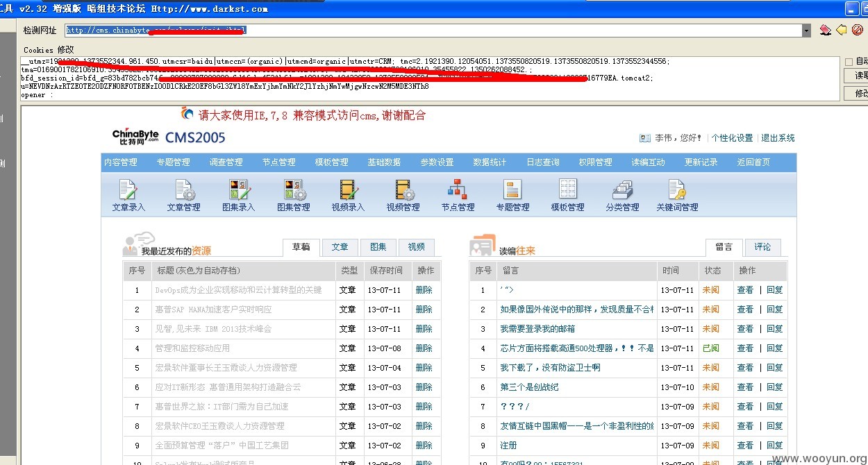Open draft '见智,见未来 IBM 2013技术峰会'
Screen dimensions: 868x465
pos(213,329)
